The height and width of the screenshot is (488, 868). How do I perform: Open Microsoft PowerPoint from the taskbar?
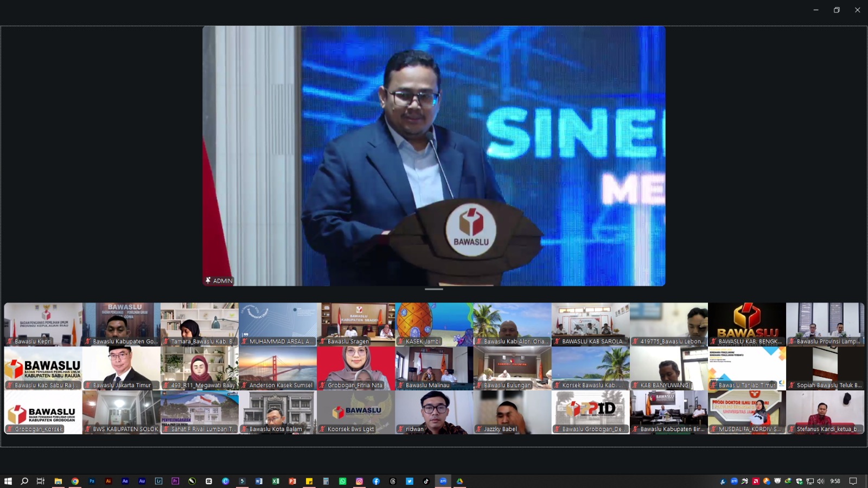click(292, 481)
